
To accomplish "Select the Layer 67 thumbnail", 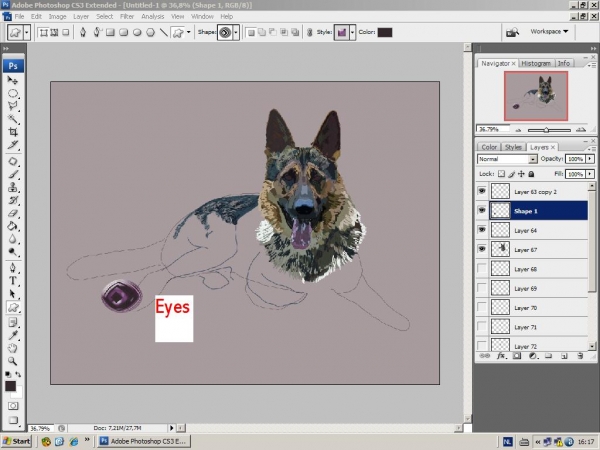I will (x=501, y=249).
